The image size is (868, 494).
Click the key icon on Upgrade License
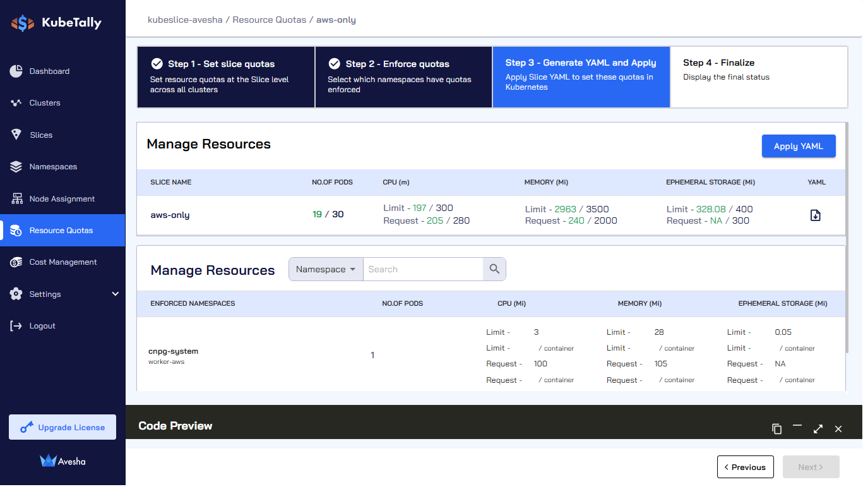pyautogui.click(x=27, y=428)
